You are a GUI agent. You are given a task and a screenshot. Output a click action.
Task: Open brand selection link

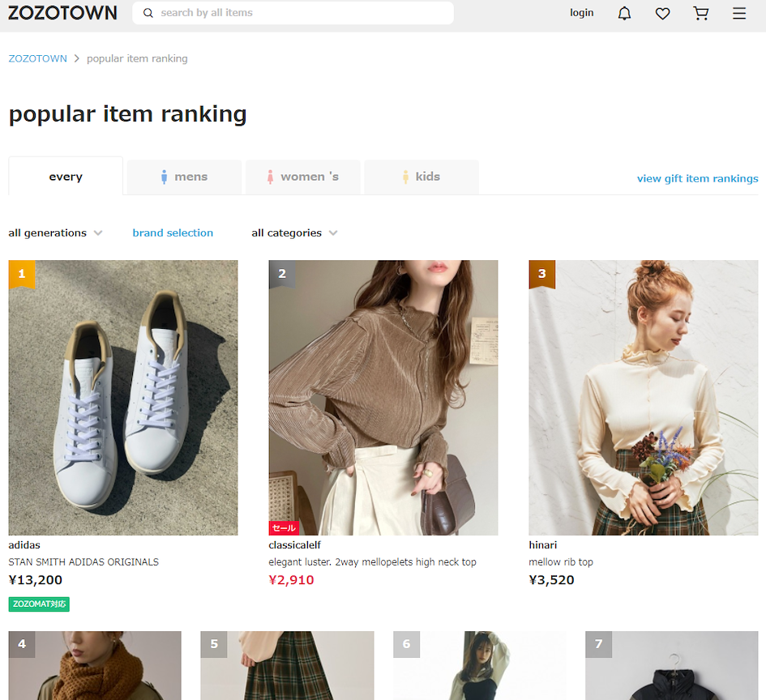click(173, 233)
